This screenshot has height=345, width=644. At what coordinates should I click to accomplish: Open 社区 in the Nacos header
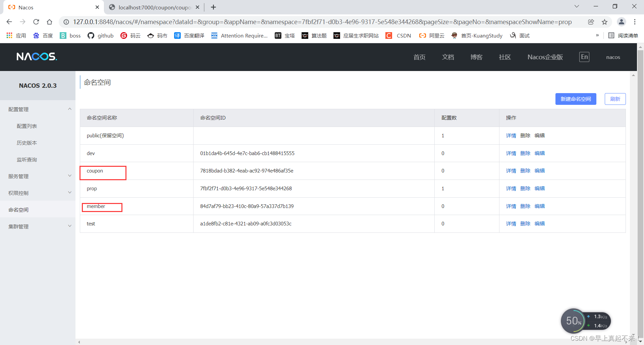pos(505,57)
